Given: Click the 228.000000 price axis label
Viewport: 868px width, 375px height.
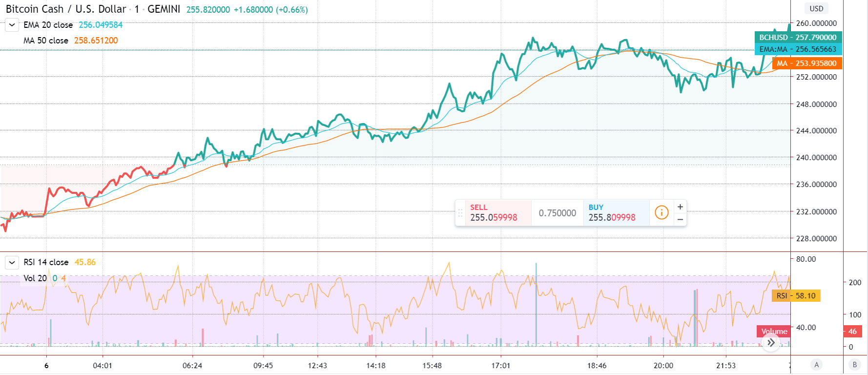Looking at the screenshot, I should click(x=816, y=238).
